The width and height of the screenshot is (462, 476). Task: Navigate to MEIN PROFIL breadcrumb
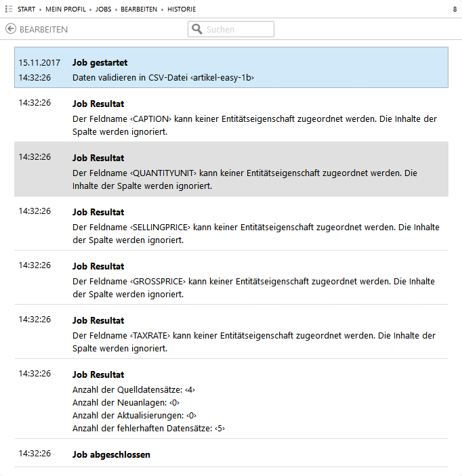point(65,9)
